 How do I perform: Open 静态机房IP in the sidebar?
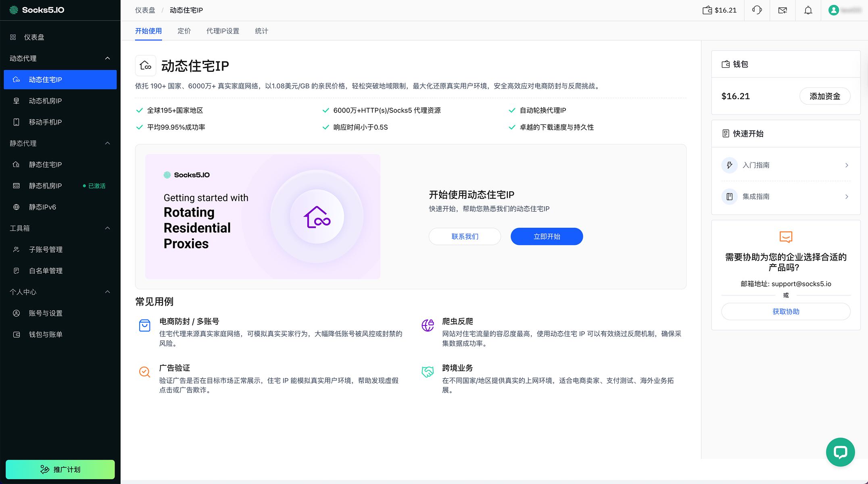click(45, 186)
